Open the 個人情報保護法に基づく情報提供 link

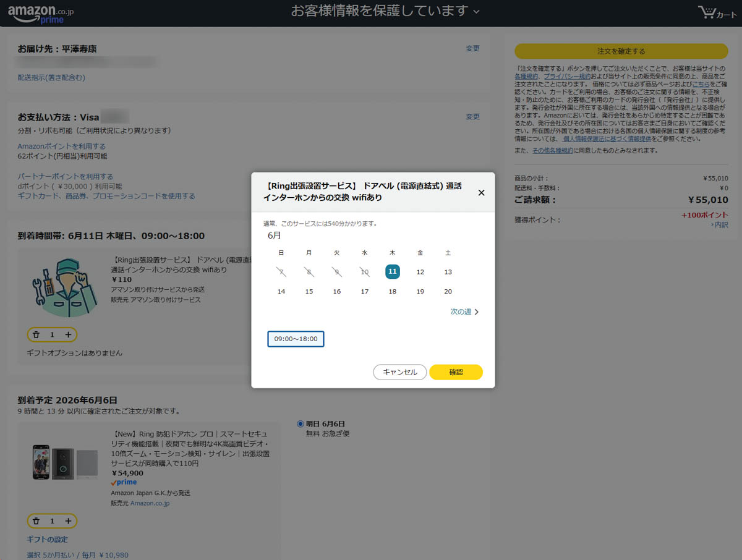pyautogui.click(x=607, y=138)
